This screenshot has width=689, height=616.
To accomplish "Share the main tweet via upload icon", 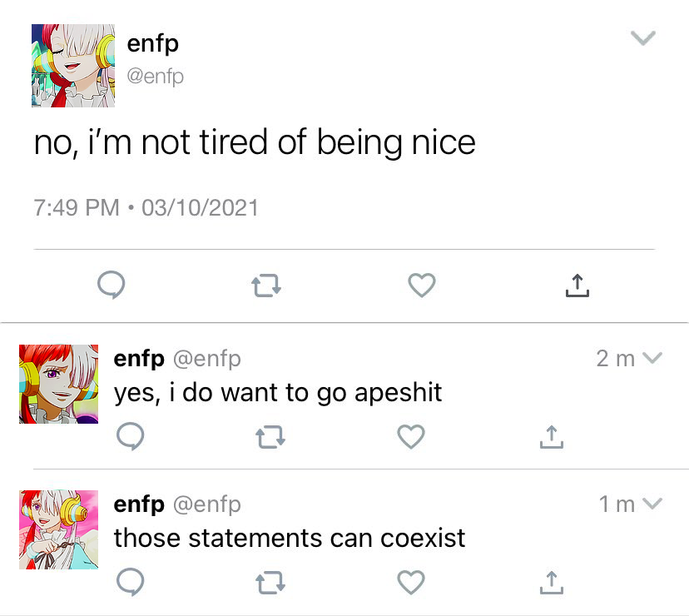I will point(577,286).
